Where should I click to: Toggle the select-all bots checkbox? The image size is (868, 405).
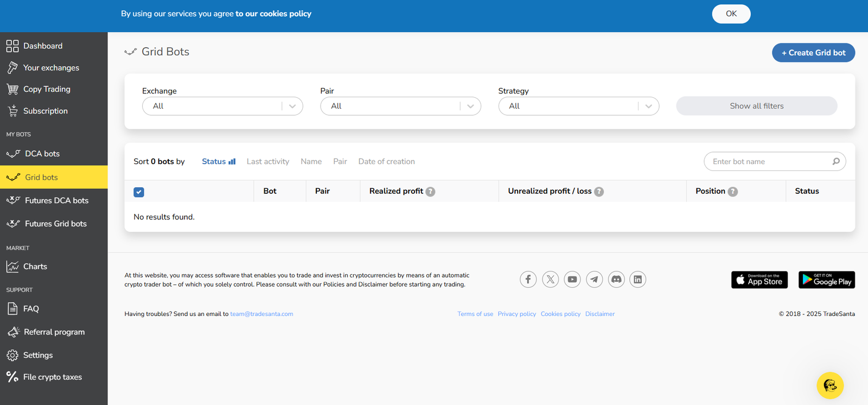click(x=139, y=192)
